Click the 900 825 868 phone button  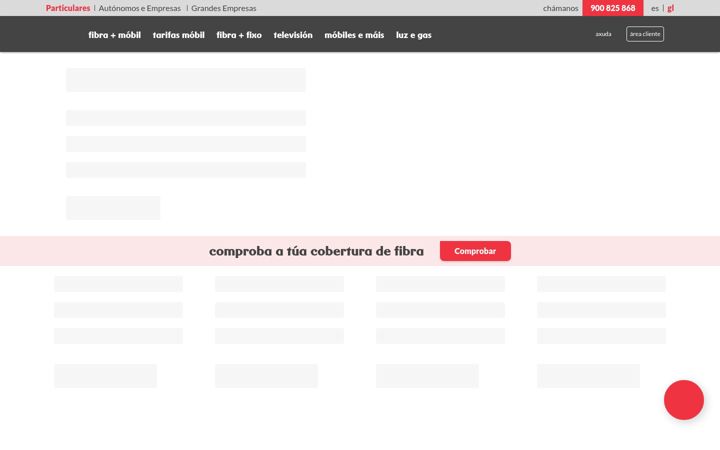(x=613, y=8)
